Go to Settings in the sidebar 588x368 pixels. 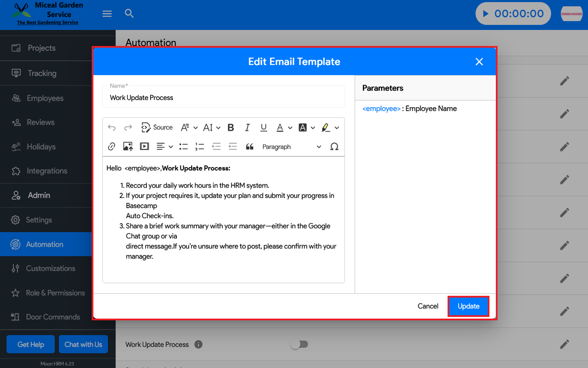coord(39,220)
